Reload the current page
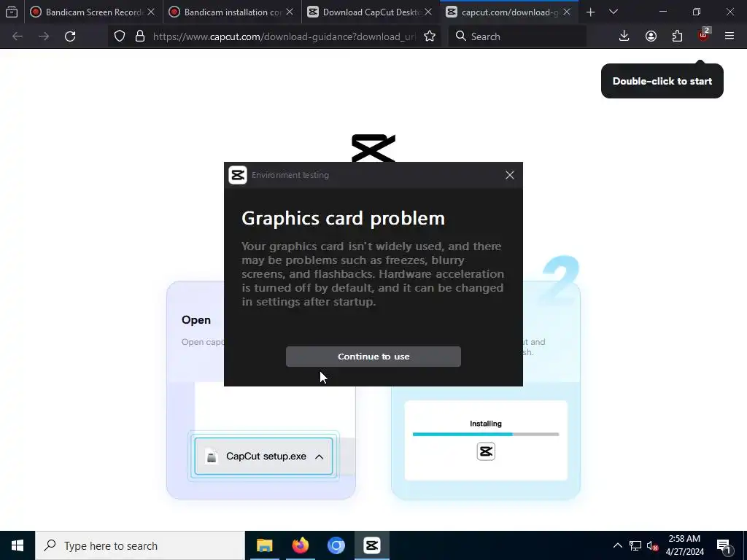The width and height of the screenshot is (747, 560). click(x=70, y=36)
